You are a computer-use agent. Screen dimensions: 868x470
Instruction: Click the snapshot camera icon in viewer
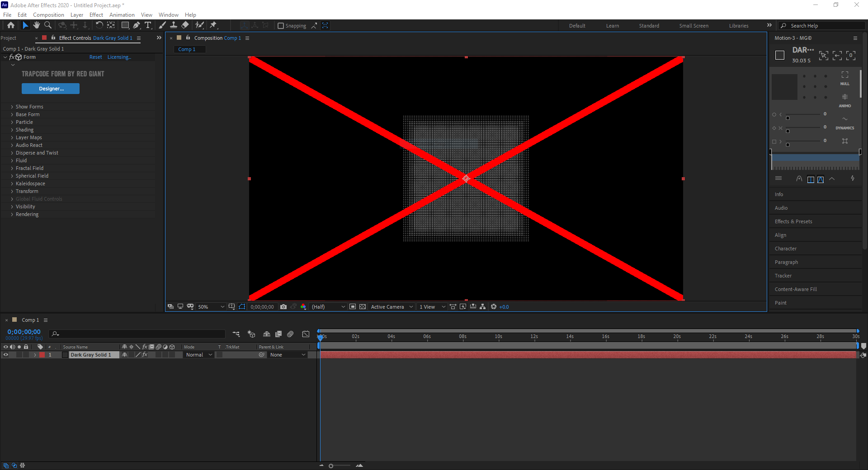point(283,307)
